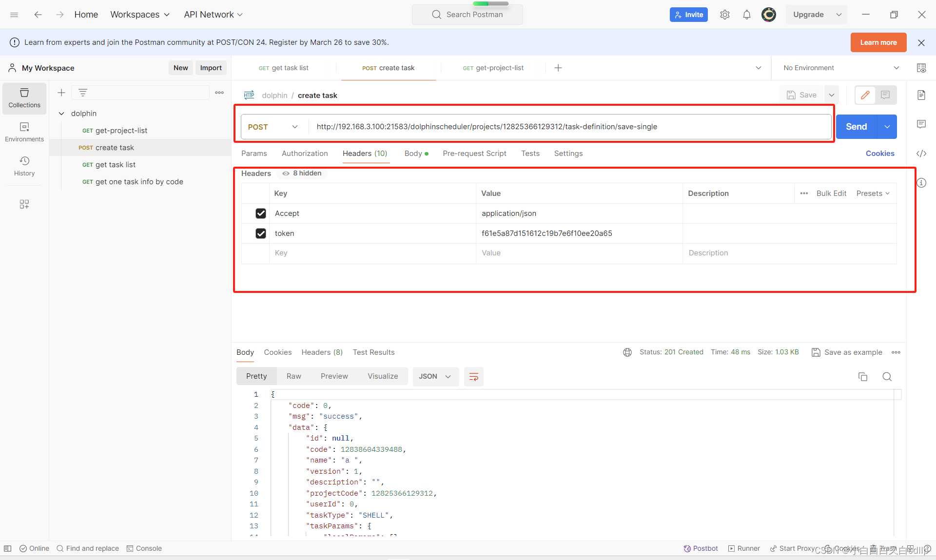Dismiss the POST/CON banner
The width and height of the screenshot is (936, 560).
(x=921, y=42)
